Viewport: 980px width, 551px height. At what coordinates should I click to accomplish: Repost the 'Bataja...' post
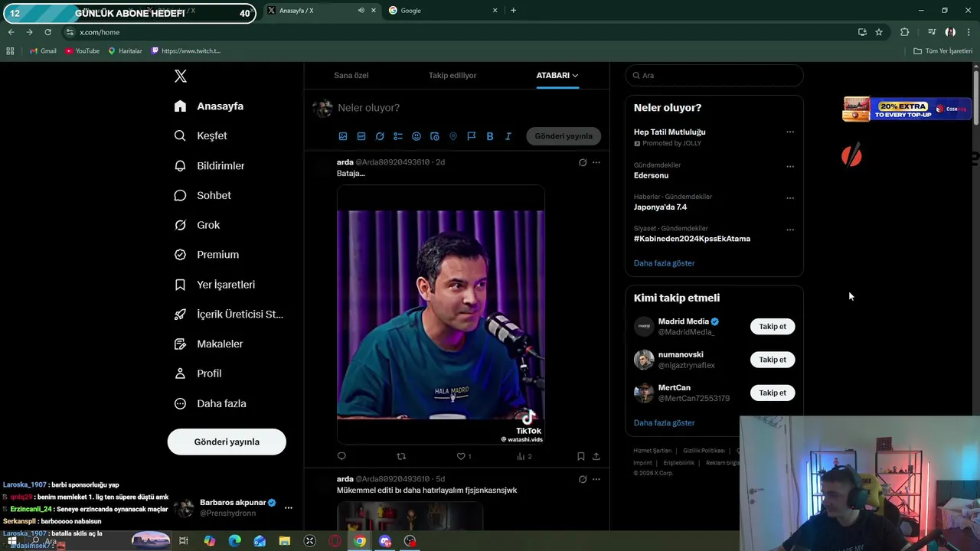click(401, 456)
